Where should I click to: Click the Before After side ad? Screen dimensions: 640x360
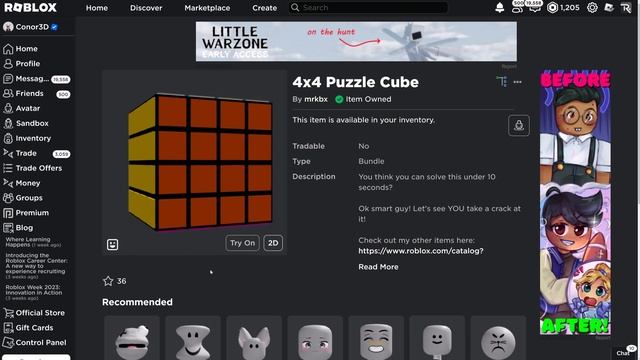click(575, 202)
